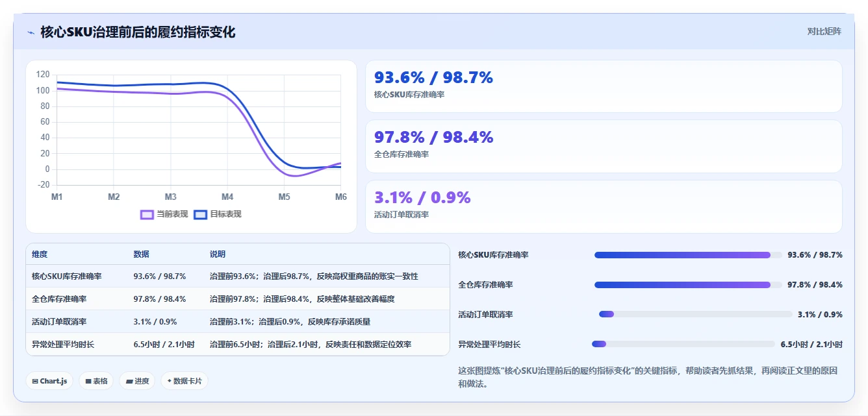
Task: Open the 93.6% / 98.7% data card
Action: click(x=604, y=86)
